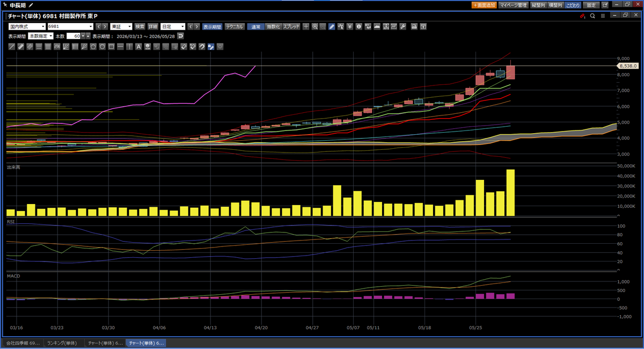
Task: Open the テクニカル indicators button
Action: (x=235, y=26)
